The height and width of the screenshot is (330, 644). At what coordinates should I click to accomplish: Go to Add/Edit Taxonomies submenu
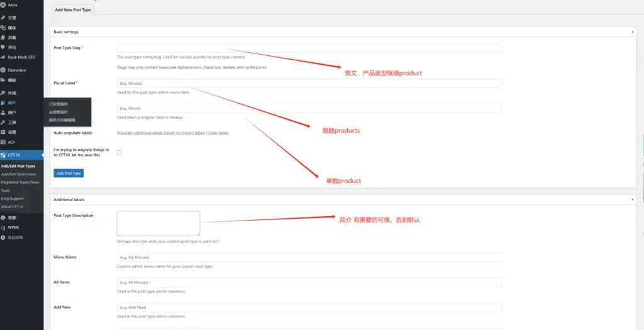tap(18, 174)
